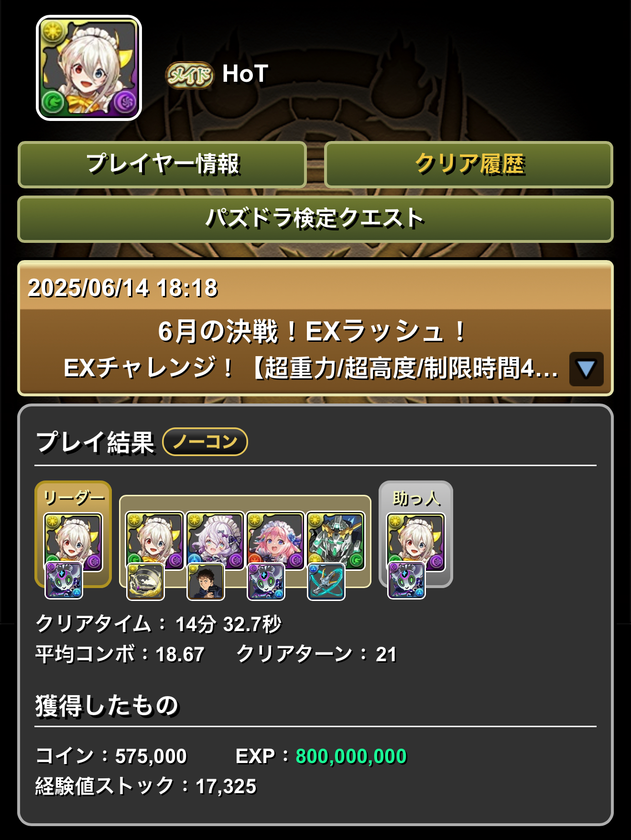The height and width of the screenshot is (840, 631).
Task: Click the メイド title badge
Action: tap(189, 75)
